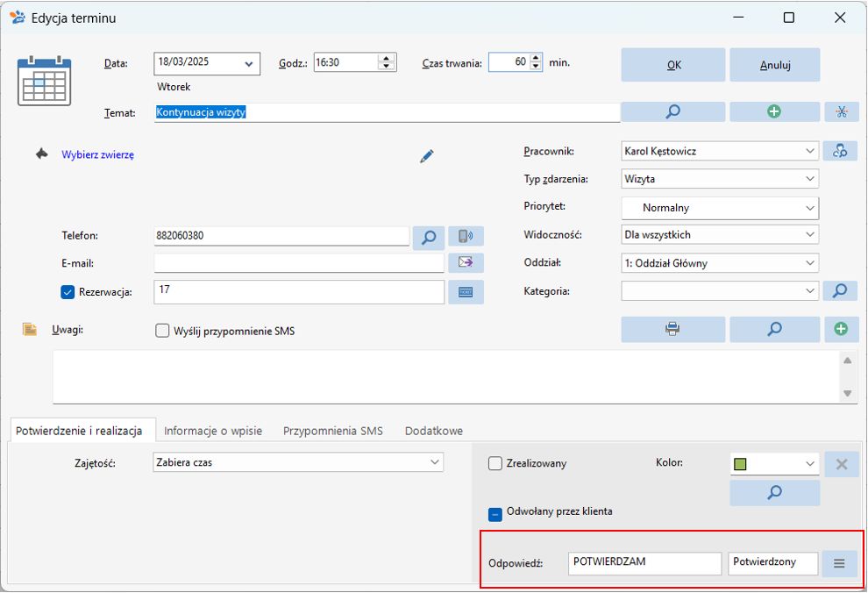Uncheck the Rezerwacja checkbox

(x=68, y=292)
